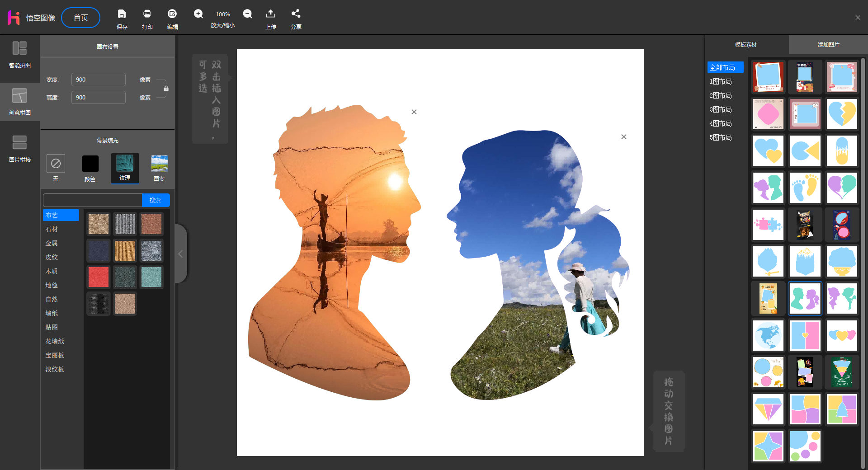Go to 首页 home button

(81, 18)
